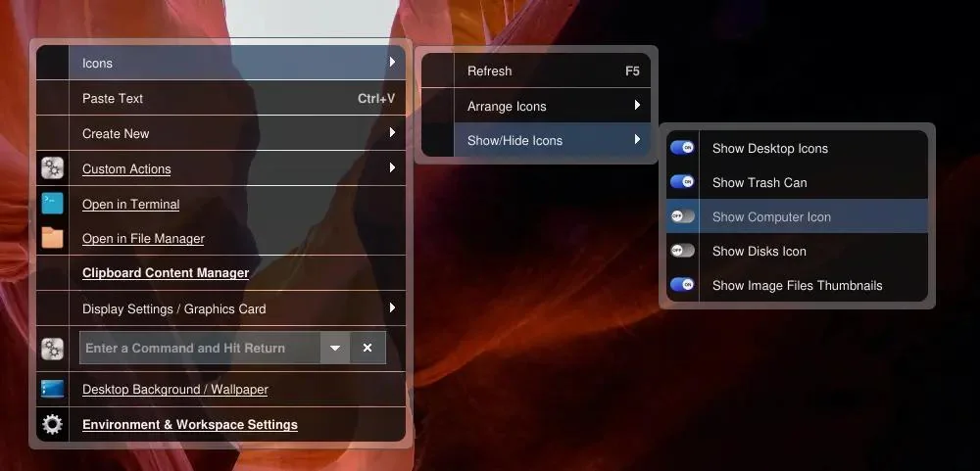Image resolution: width=980 pixels, height=471 pixels.
Task: Enable the Show Disks Icon switch
Action: [682, 251]
